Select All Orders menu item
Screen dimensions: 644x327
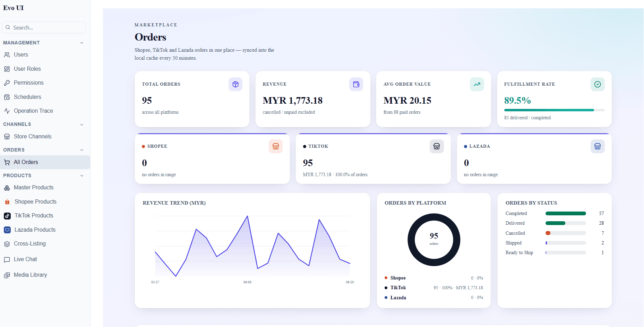(45, 162)
